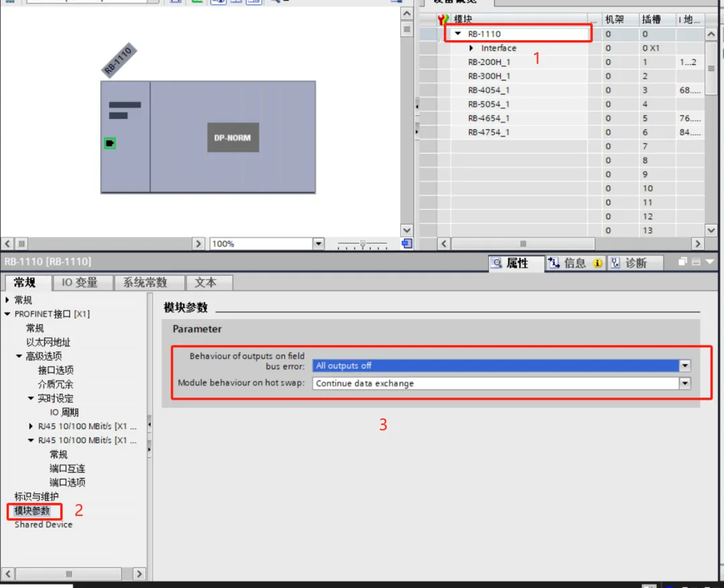This screenshot has width=724, height=588.
Task: Click the green port icon on the device
Action: pos(110,143)
